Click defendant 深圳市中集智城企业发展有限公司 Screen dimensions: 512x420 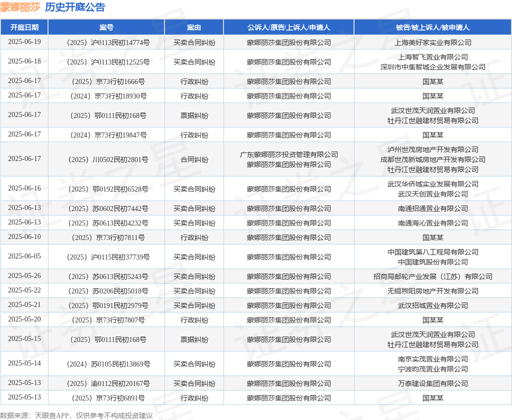pyautogui.click(x=433, y=67)
